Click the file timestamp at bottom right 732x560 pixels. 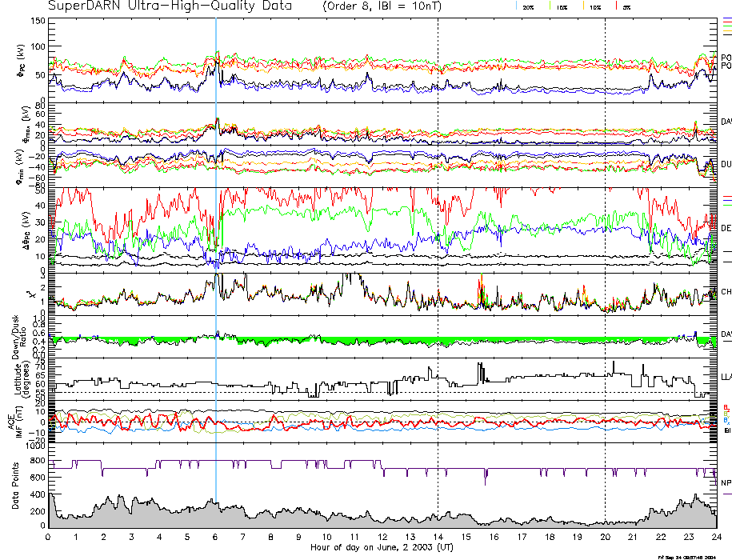pos(686,556)
